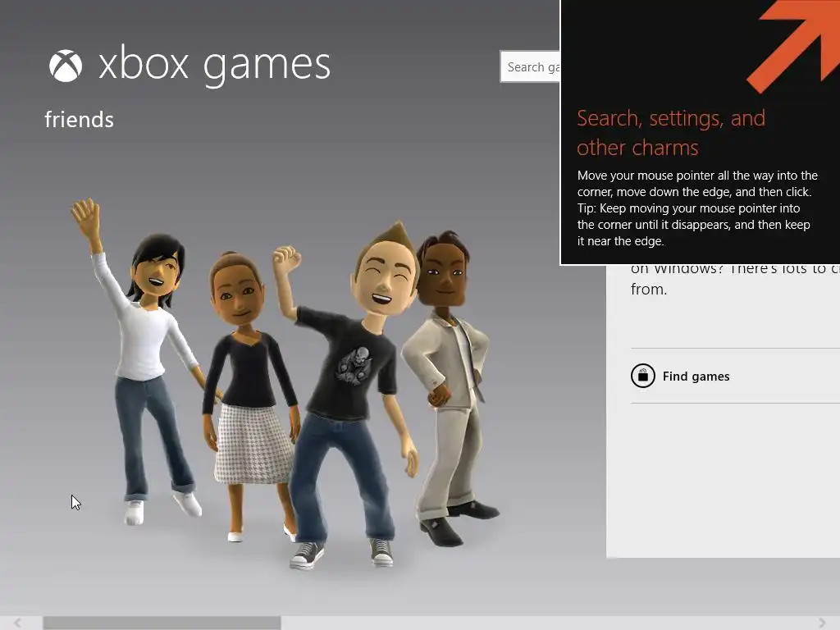The width and height of the screenshot is (840, 630).
Task: Click the scrollbar left arrow
Action: [x=18, y=623]
